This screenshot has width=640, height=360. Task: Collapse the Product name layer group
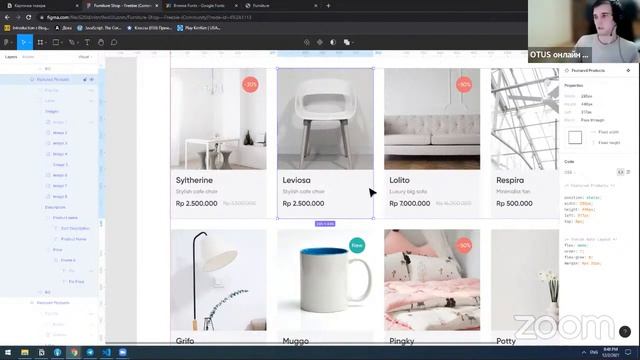click(49, 218)
